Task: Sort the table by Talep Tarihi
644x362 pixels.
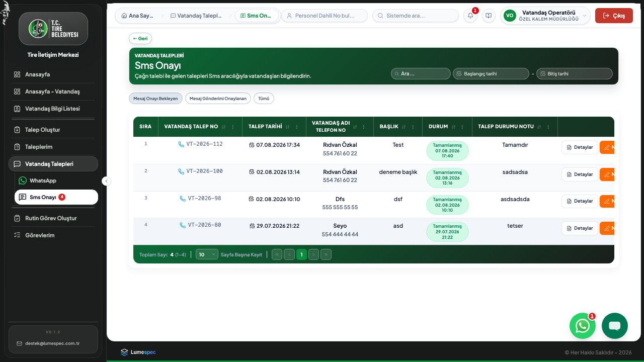Action: [288, 127]
